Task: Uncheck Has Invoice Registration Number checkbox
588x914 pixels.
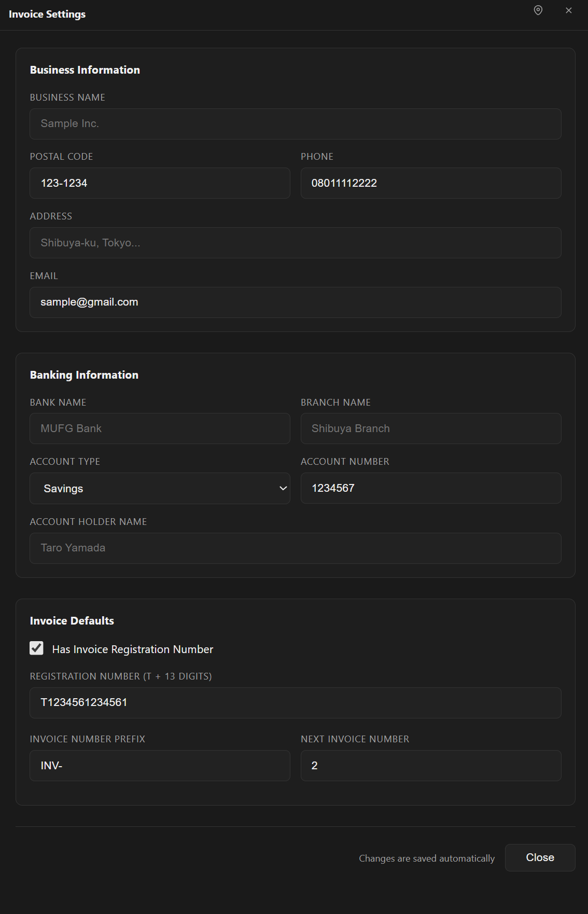Action: click(x=36, y=648)
